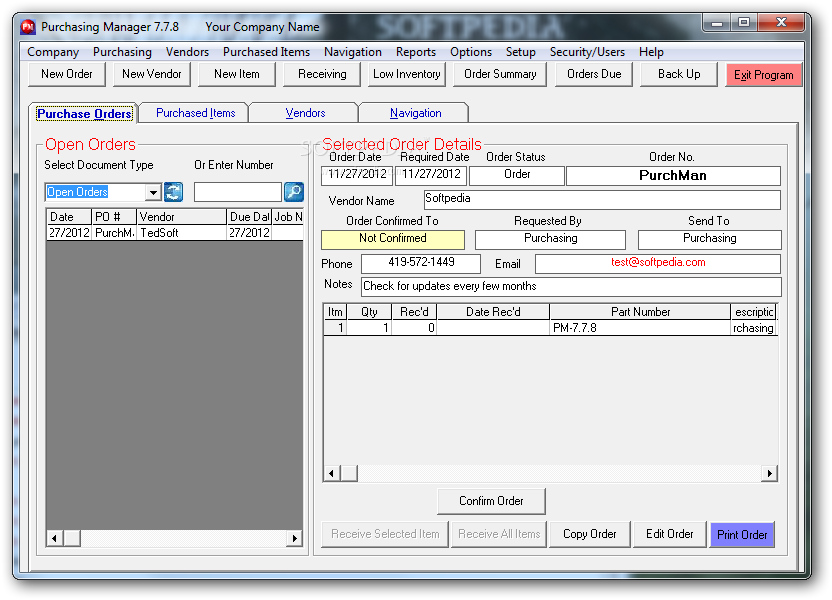832x600 pixels.
Task: Click the email test@softpedia.com
Action: point(658,263)
